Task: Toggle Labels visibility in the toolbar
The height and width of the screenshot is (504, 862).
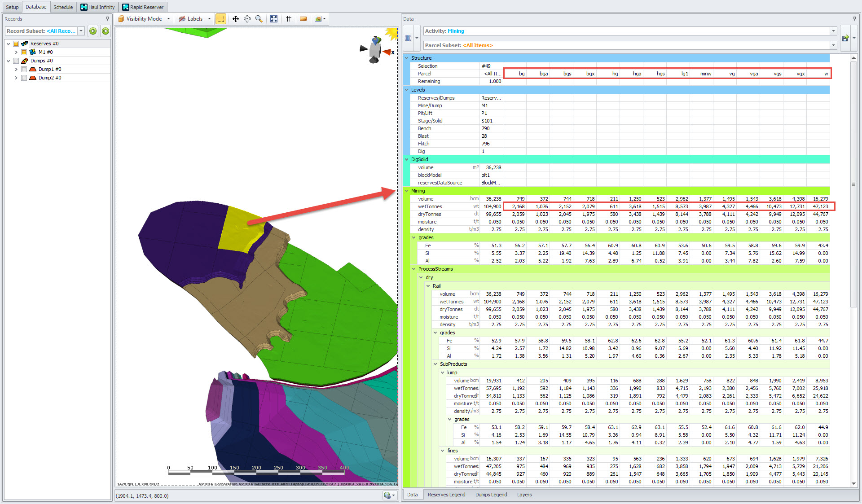Action: pyautogui.click(x=193, y=18)
